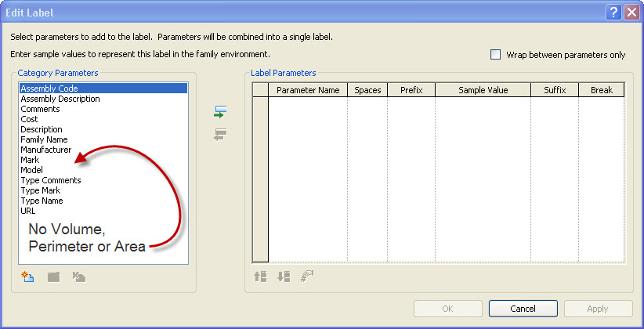This screenshot has width=644, height=329.
Task: Click the OK button
Action: [x=447, y=309]
